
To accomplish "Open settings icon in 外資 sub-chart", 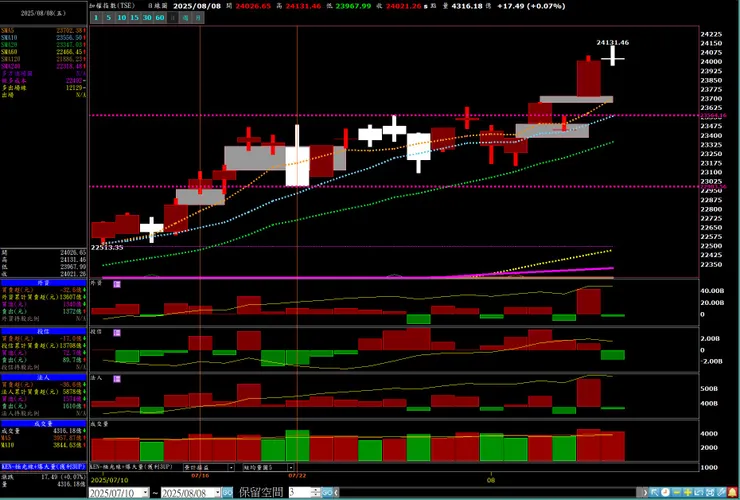I will pyautogui.click(x=117, y=284).
